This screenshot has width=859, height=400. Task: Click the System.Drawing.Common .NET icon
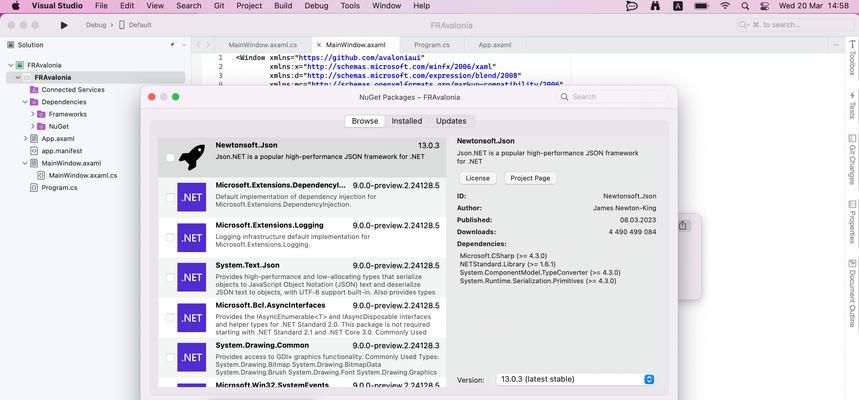[x=192, y=357]
